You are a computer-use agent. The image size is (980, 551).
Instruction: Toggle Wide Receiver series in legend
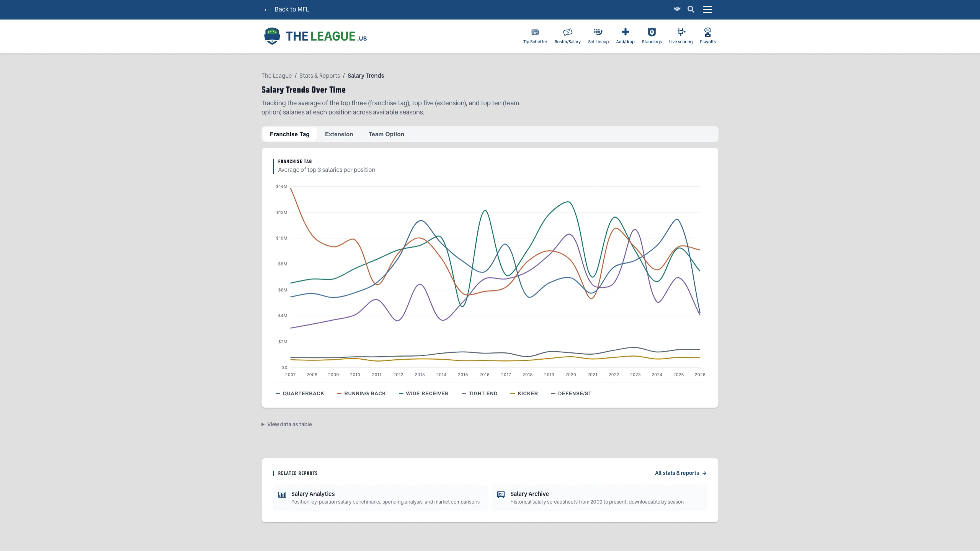(x=423, y=393)
